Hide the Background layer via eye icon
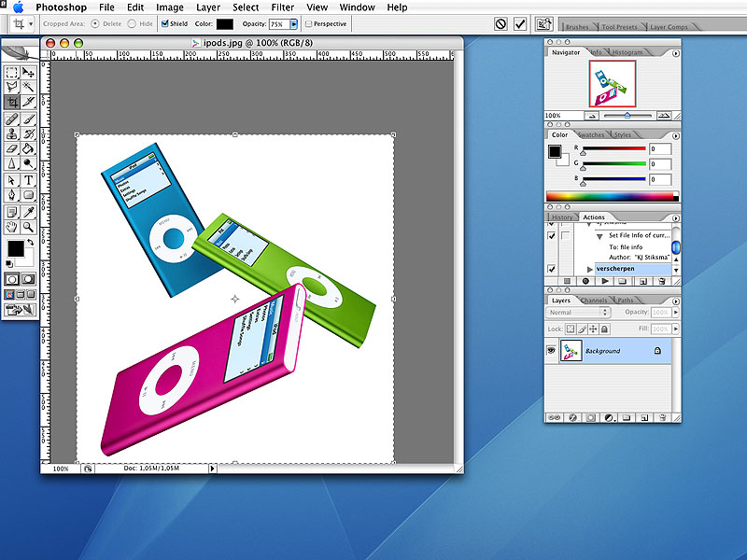The width and height of the screenshot is (747, 560). coord(553,350)
